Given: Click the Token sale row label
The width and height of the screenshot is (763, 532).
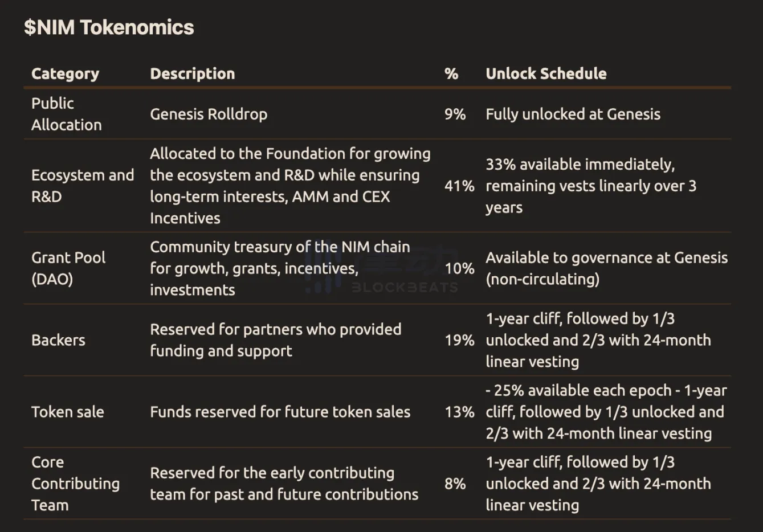Looking at the screenshot, I should click(x=67, y=412).
